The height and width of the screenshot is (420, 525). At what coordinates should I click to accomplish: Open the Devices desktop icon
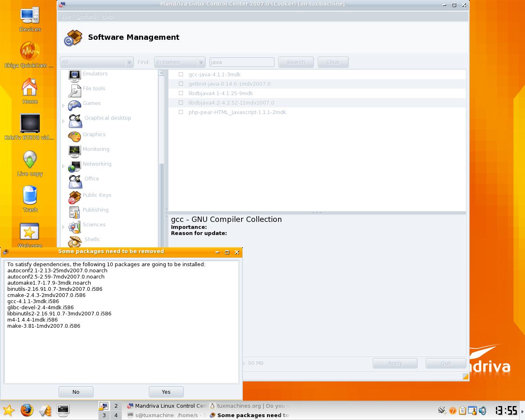(x=30, y=16)
